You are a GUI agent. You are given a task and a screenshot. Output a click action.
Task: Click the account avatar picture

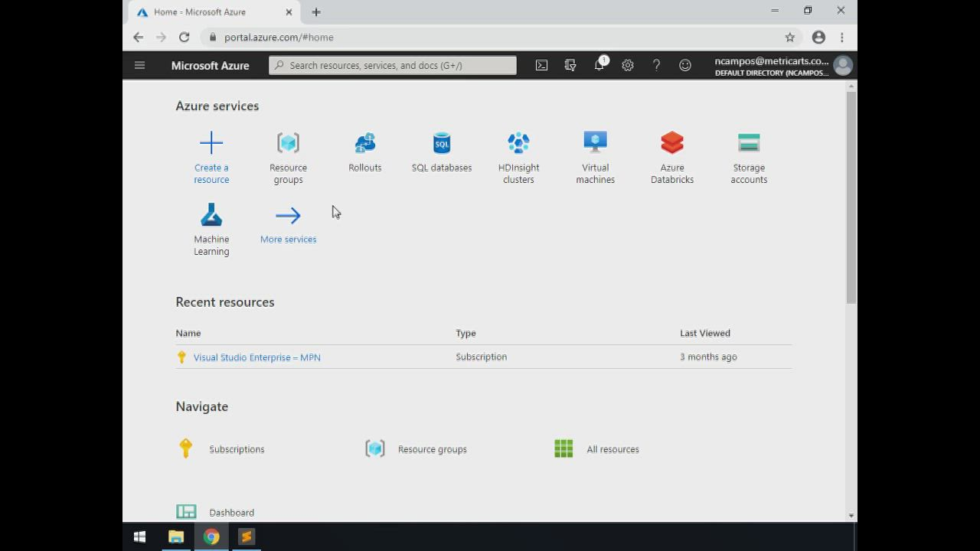tap(843, 66)
